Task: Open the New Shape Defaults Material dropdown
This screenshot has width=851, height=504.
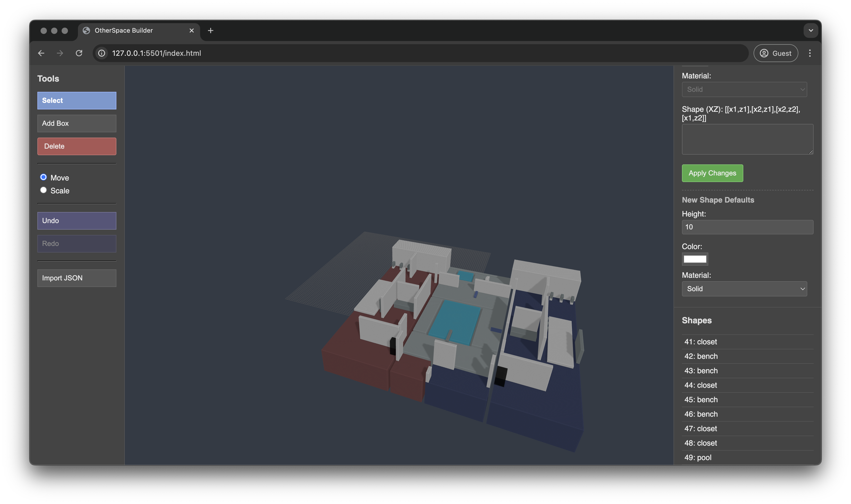Action: point(744,289)
